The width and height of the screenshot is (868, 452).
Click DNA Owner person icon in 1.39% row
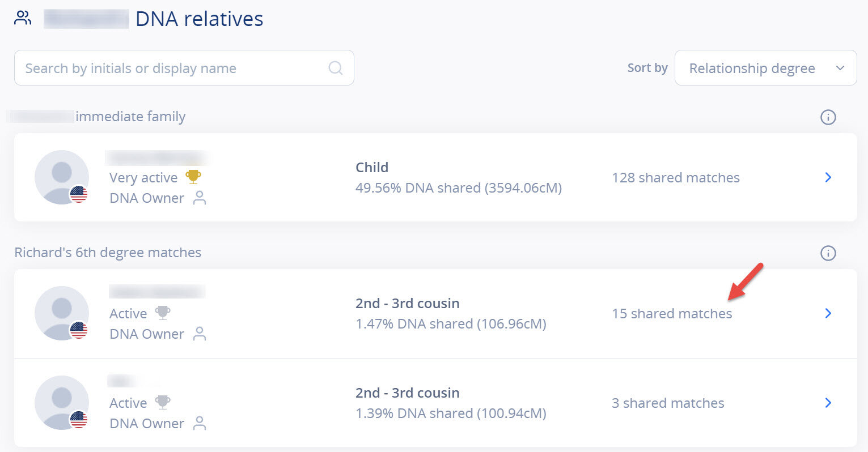[x=200, y=423]
